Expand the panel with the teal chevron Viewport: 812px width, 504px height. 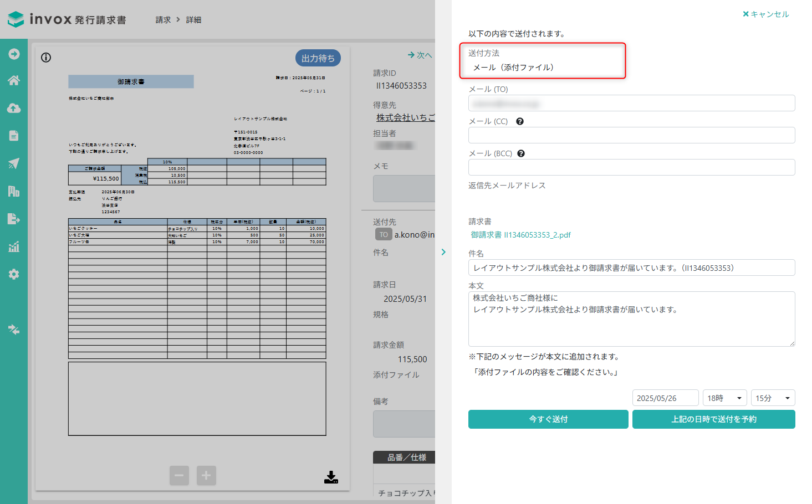point(443,252)
